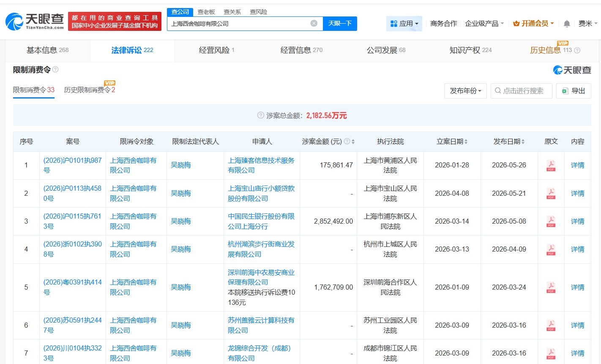This screenshot has width=601, height=364.
Task: Sort table by 立案日期 column
Action: pos(466,142)
